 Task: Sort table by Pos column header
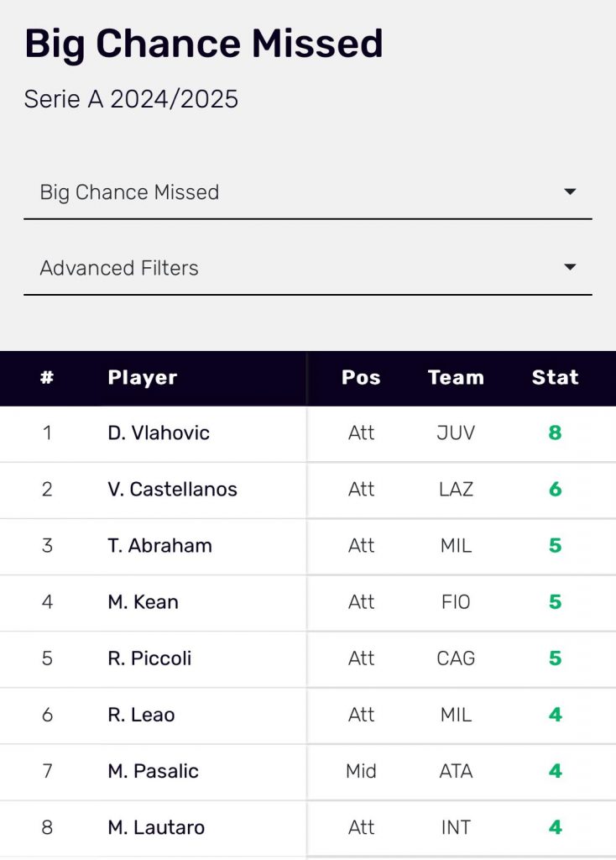point(361,378)
